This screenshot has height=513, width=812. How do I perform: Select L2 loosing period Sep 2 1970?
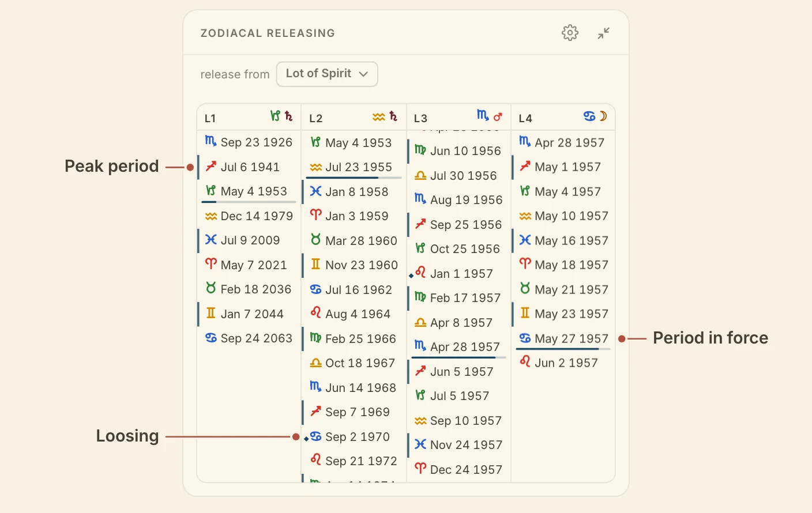[354, 437]
